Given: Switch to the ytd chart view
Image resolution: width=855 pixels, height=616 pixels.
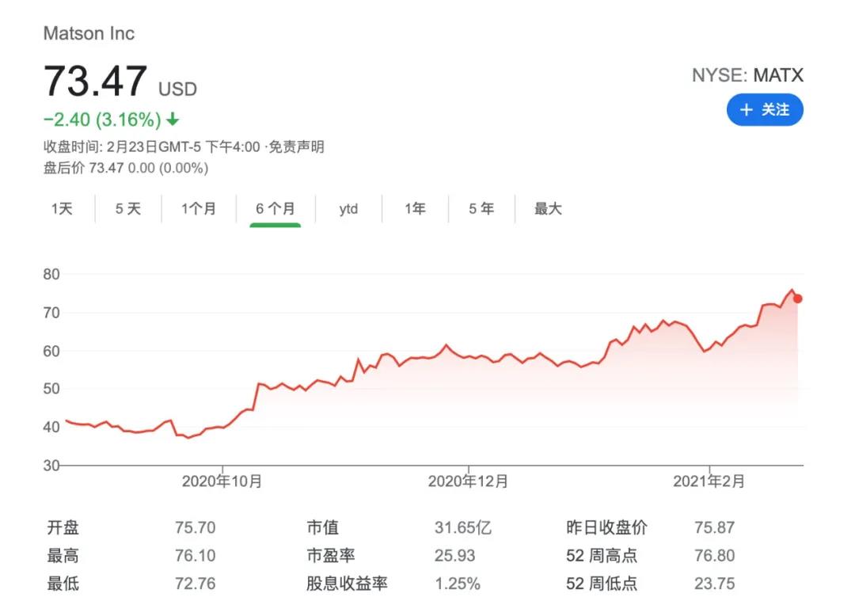Looking at the screenshot, I should [x=348, y=208].
